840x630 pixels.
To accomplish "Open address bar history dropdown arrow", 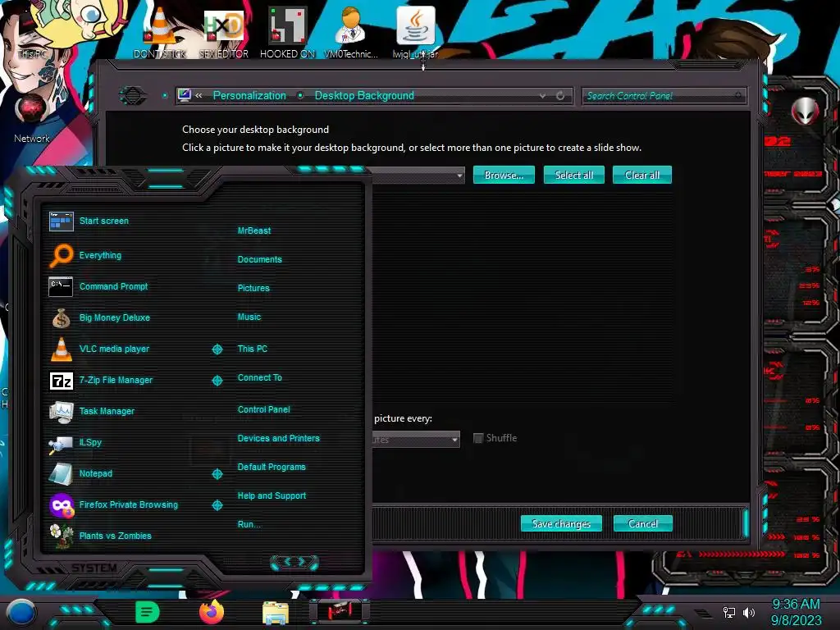I will (x=543, y=96).
